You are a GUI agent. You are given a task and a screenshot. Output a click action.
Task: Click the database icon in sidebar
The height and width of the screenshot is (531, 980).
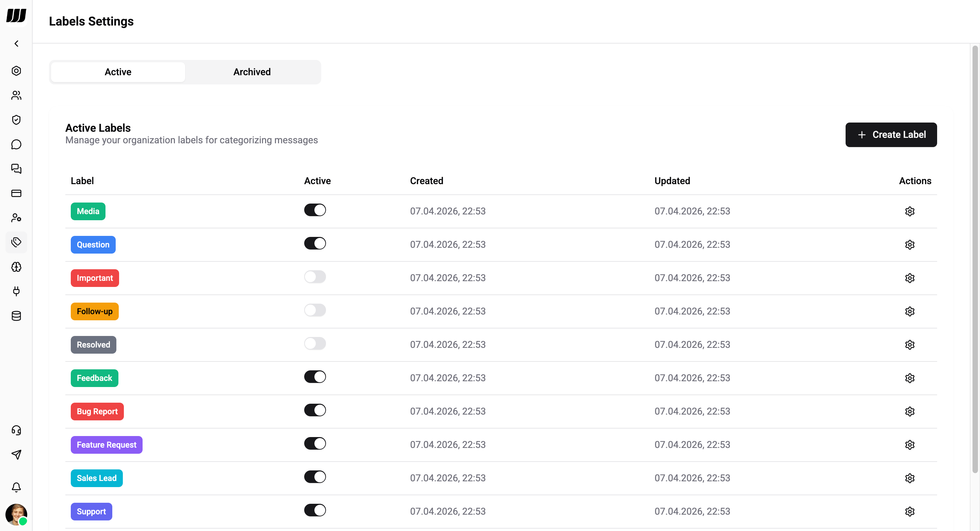(x=16, y=316)
